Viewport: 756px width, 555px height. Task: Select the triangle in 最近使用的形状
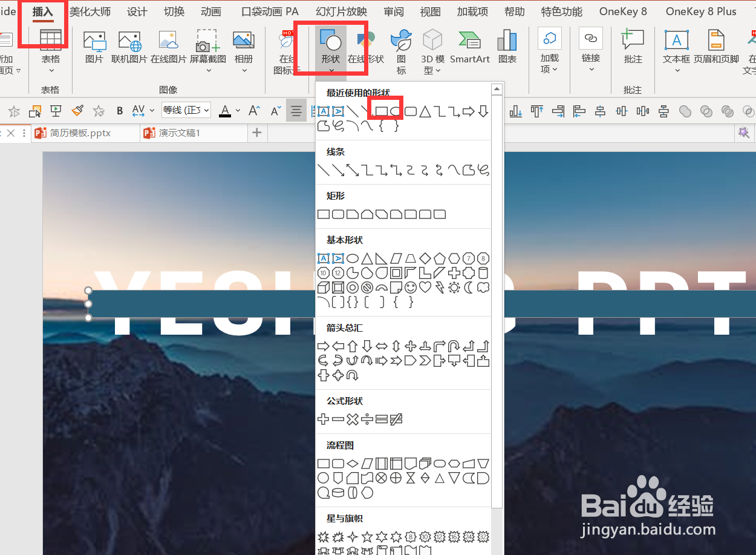click(425, 111)
